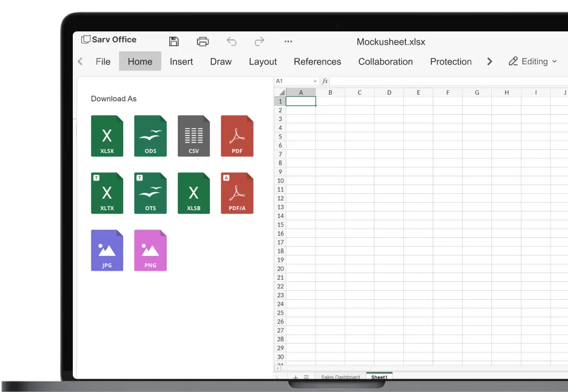Select cell A1 in the grid
Screen dimensions: 568x392
pyautogui.click(x=301, y=101)
